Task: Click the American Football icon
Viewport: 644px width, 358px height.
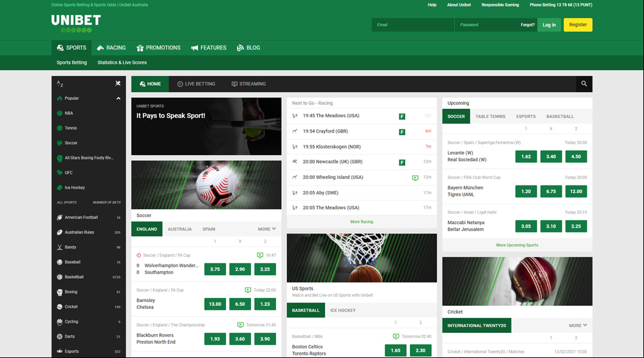Action: point(60,218)
